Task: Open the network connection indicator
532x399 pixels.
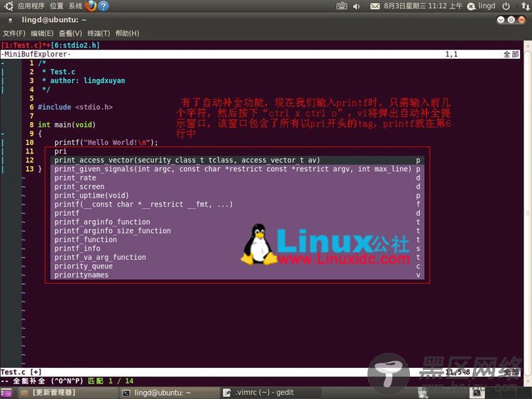Action: (525, 6)
